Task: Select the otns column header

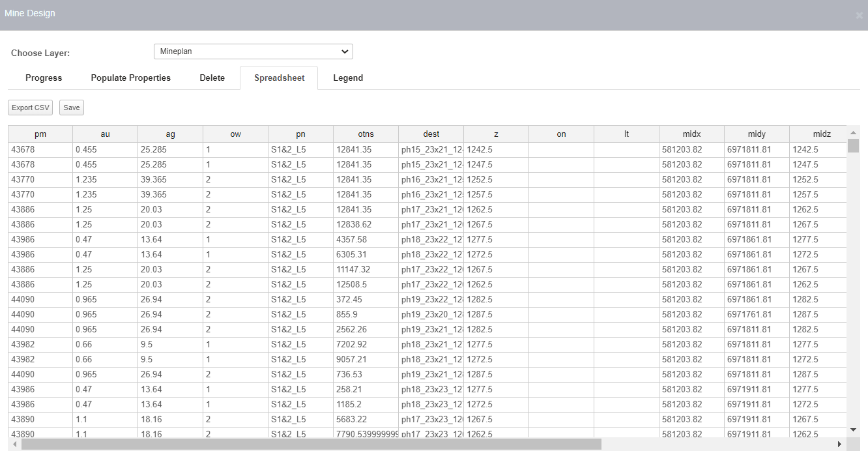Action: pyautogui.click(x=366, y=134)
